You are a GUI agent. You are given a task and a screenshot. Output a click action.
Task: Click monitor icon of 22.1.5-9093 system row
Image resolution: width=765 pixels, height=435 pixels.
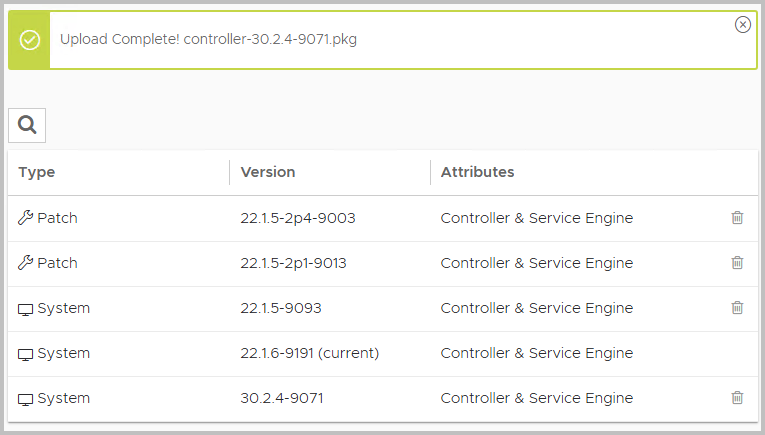point(25,310)
